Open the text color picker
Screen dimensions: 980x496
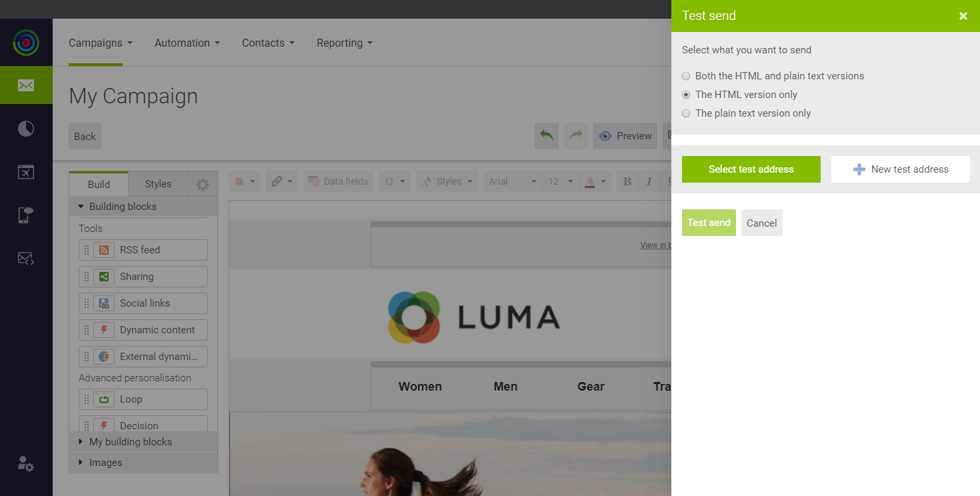595,181
